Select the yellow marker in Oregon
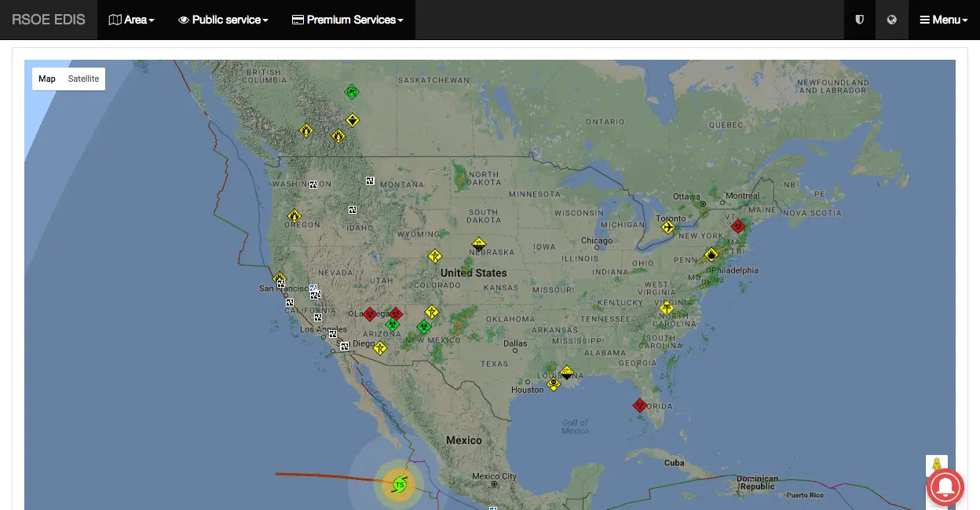The height and width of the screenshot is (510, 980). tap(294, 216)
